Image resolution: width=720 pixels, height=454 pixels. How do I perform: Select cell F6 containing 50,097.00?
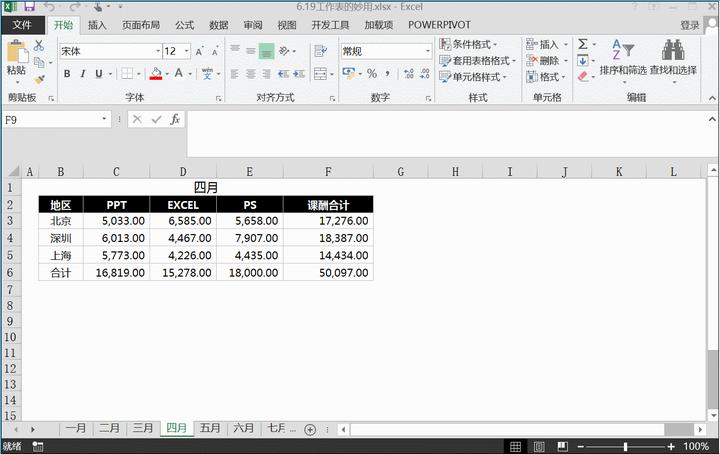(x=328, y=272)
